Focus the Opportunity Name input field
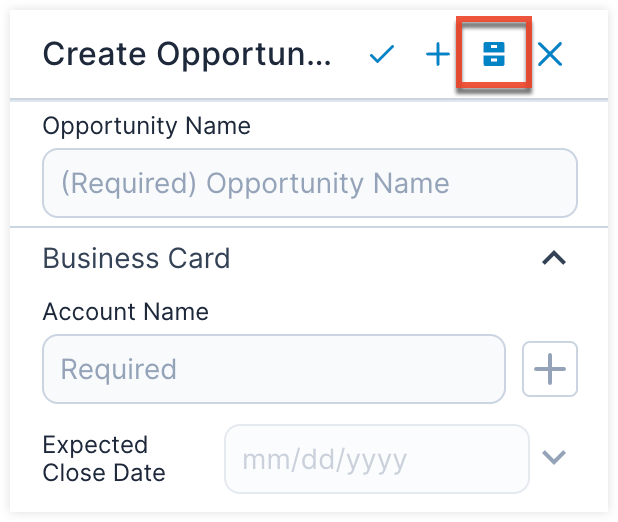 click(x=309, y=184)
